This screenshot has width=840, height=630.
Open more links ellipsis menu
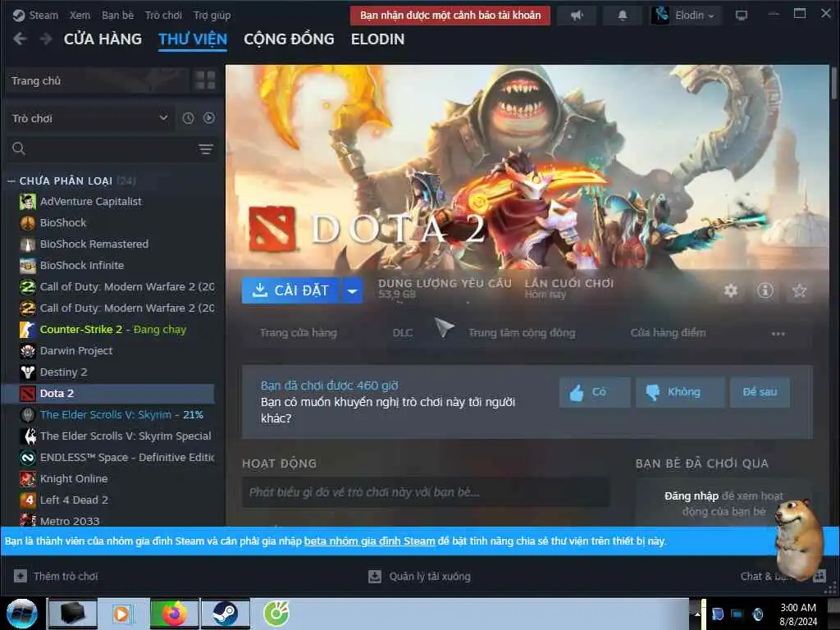point(778,333)
